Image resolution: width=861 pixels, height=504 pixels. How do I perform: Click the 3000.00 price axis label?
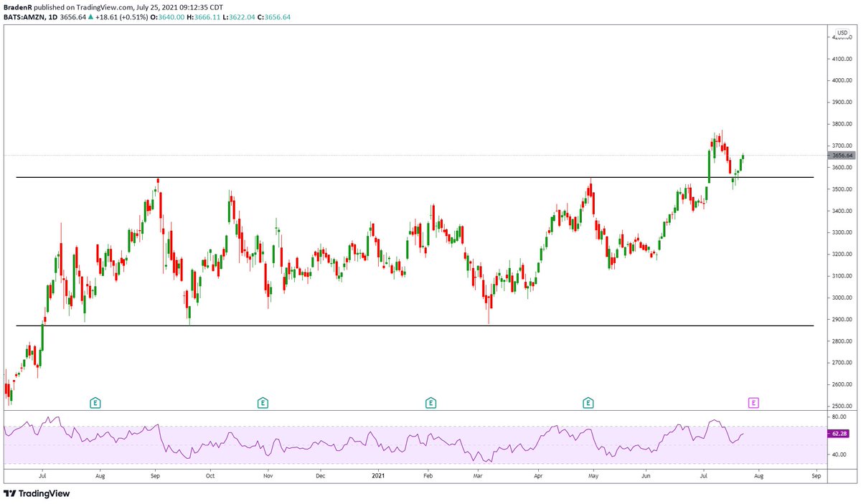click(x=841, y=298)
